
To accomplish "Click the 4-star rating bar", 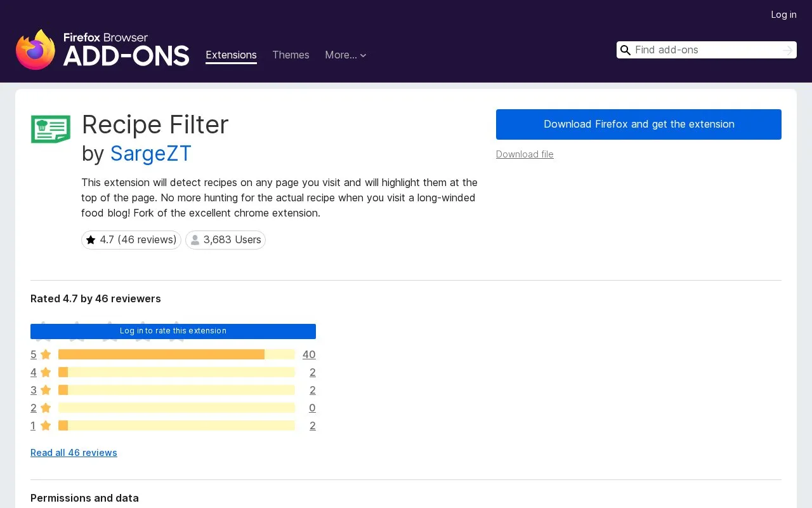I will (176, 372).
